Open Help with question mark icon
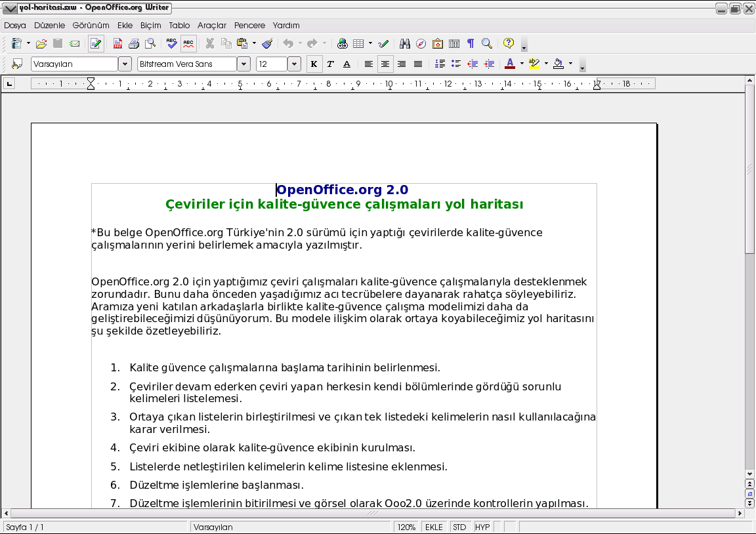Viewport: 756px width, 534px height. [508, 43]
